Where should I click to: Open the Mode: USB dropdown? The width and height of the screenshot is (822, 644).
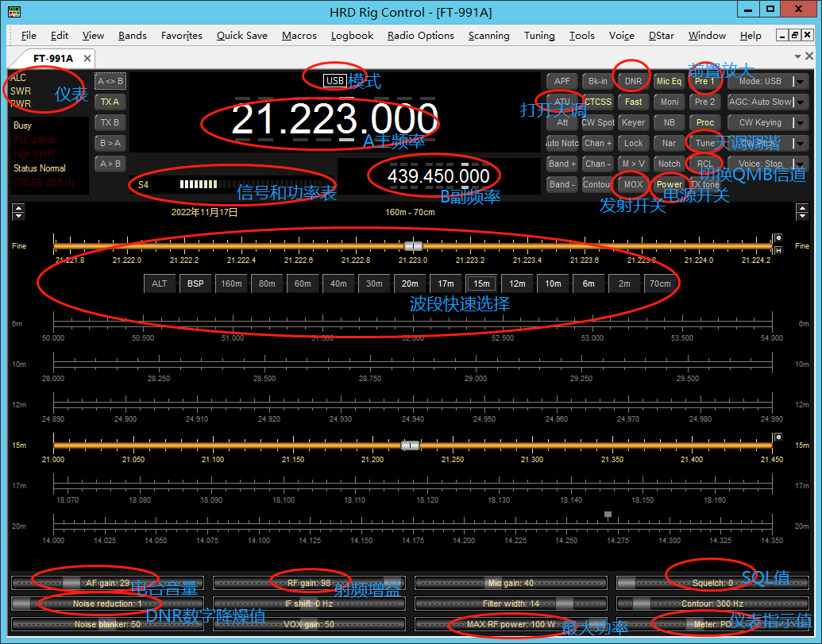click(767, 81)
